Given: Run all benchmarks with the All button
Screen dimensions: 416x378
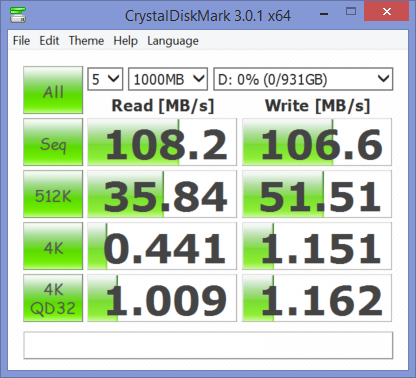Looking at the screenshot, I should click(x=53, y=90).
